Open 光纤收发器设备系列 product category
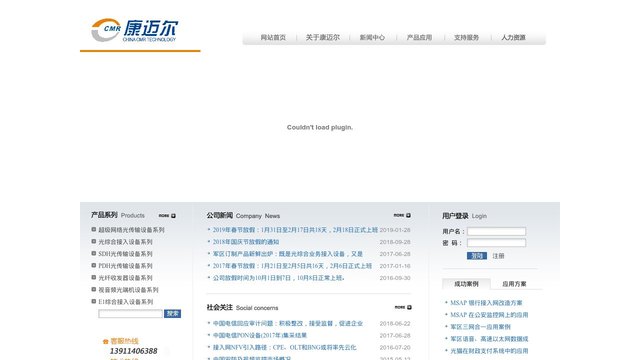Viewport: 640px width, 360px height. [x=125, y=278]
